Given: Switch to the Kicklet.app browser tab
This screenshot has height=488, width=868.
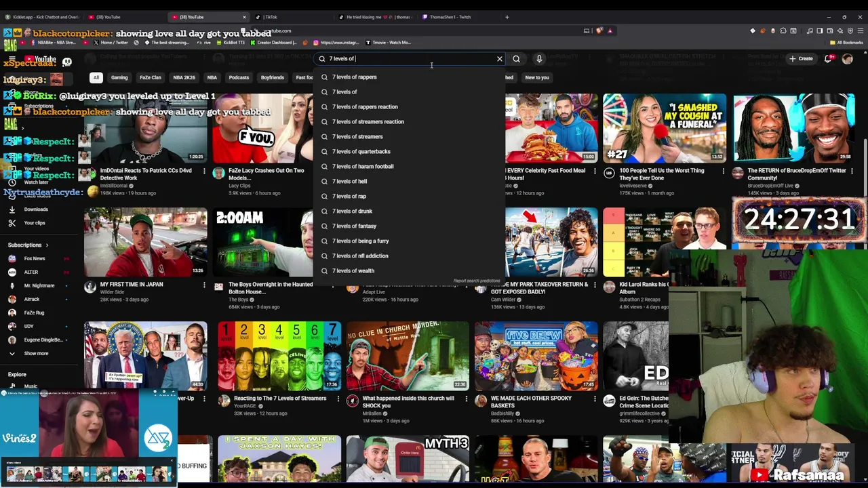Looking at the screenshot, I should click(x=44, y=17).
